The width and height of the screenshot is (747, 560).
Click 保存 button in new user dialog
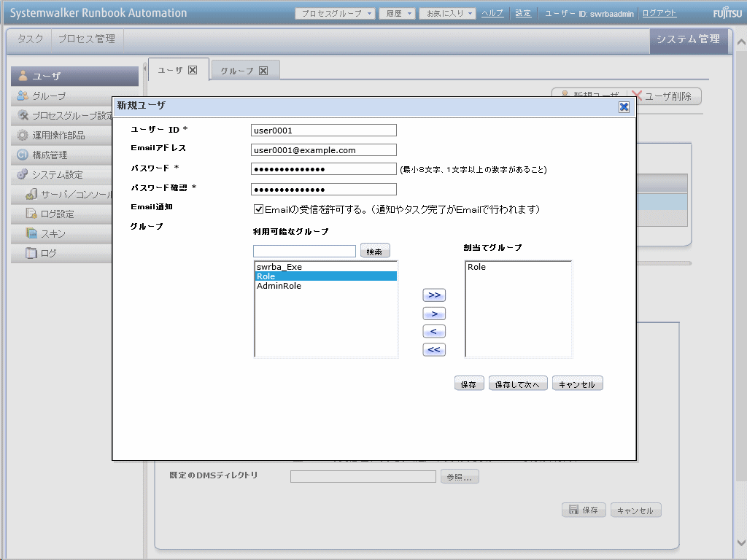469,384
